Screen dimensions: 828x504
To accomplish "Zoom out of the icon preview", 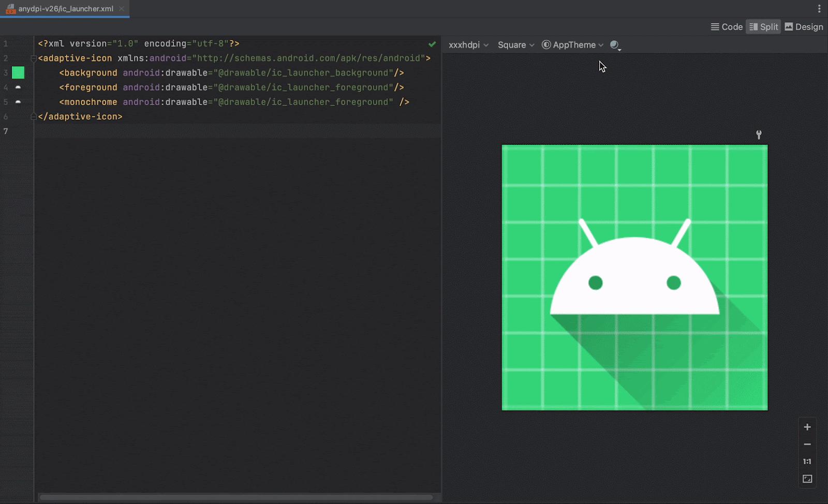I will point(806,444).
